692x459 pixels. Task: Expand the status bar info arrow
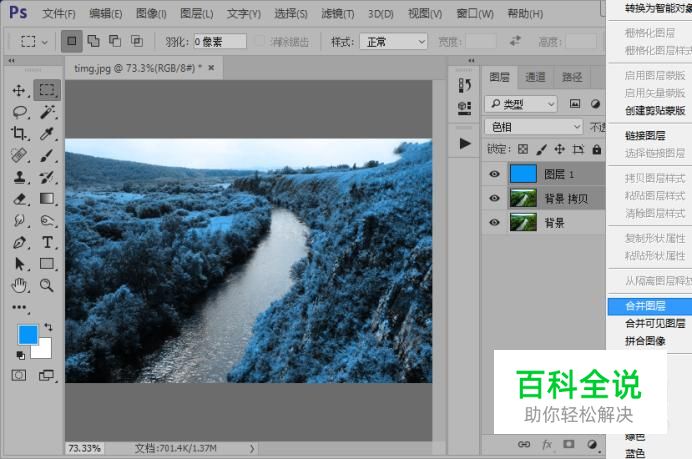click(252, 448)
